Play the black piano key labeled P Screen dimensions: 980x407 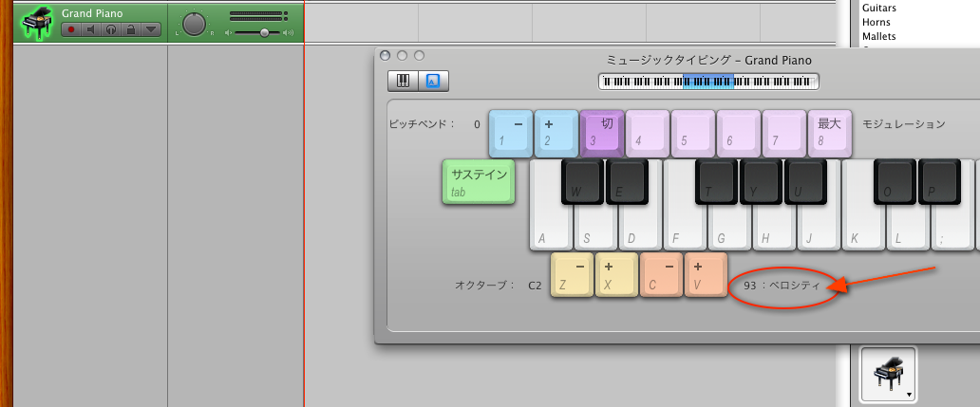tap(939, 181)
